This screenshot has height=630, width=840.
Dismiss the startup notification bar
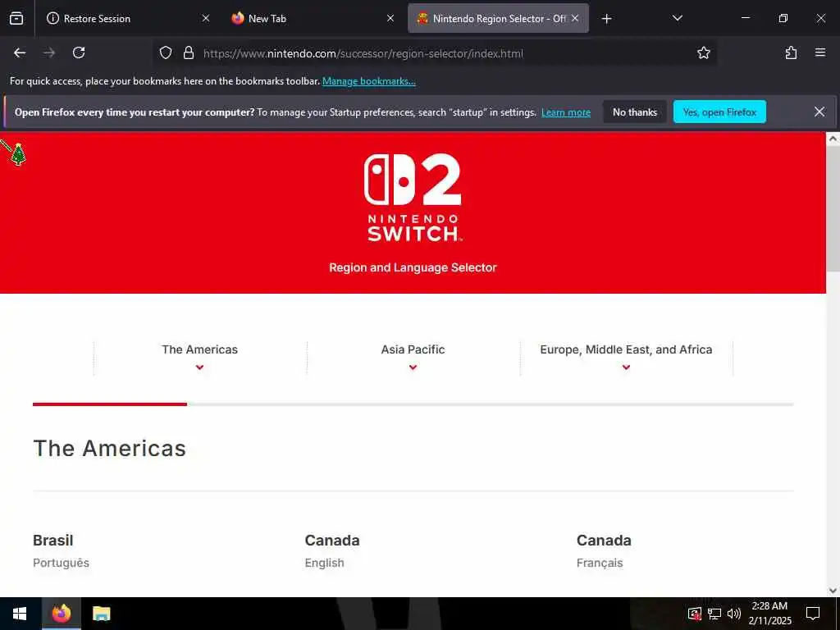click(x=819, y=112)
